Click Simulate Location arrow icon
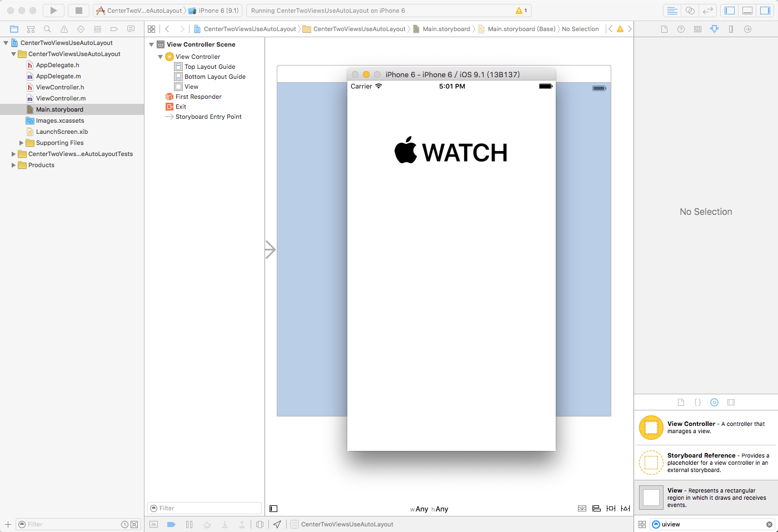 [277, 524]
